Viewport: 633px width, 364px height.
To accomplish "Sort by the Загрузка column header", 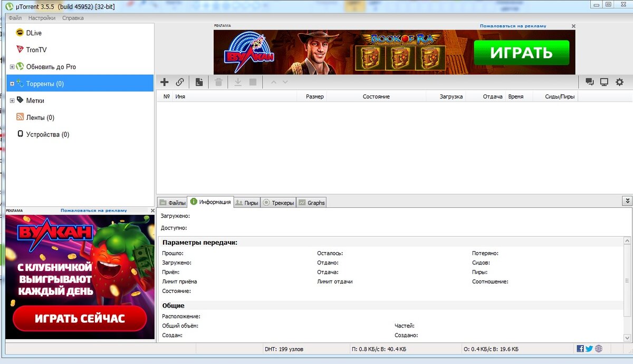I will tap(446, 97).
